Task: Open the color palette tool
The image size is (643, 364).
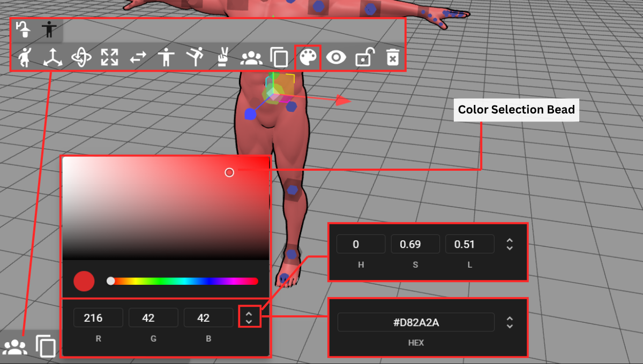Action: point(308,57)
